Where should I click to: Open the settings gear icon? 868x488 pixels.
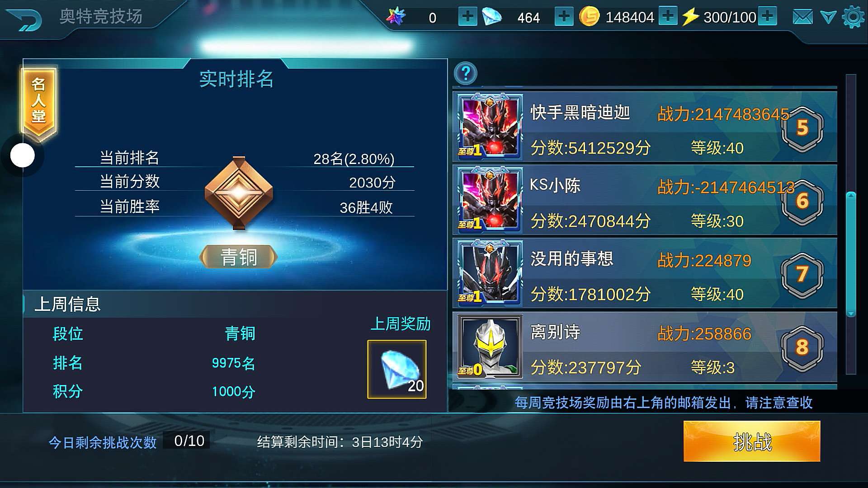coord(853,17)
